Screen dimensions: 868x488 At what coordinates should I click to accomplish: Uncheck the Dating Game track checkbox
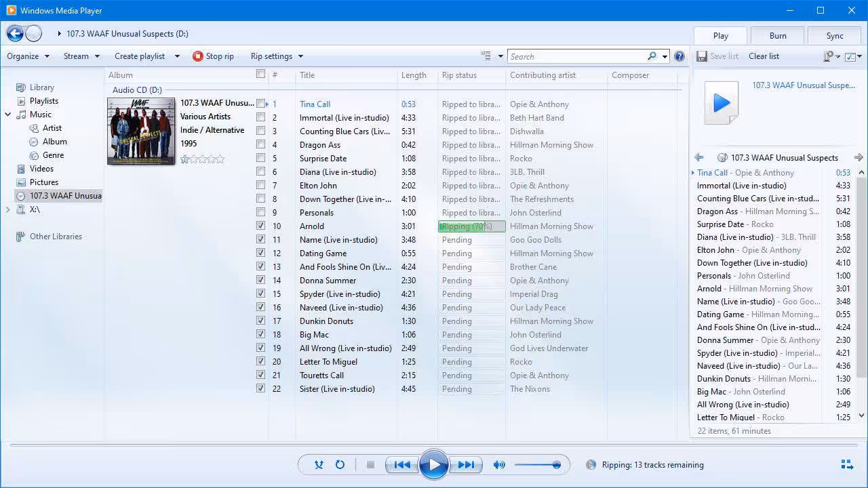point(260,253)
